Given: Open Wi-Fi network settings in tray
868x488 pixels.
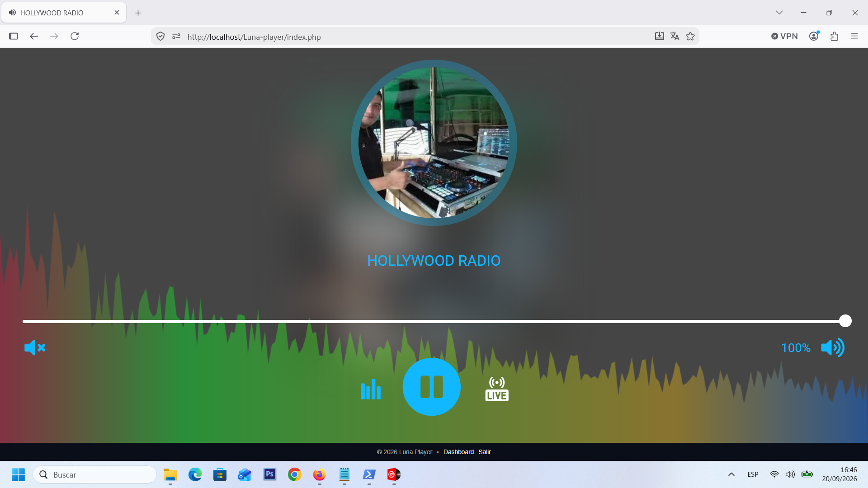Looking at the screenshot, I should coord(774,474).
